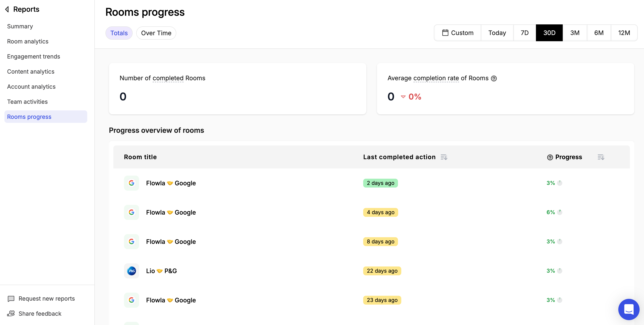Sort by Last completed action icon
This screenshot has height=325, width=644.
(x=444, y=157)
